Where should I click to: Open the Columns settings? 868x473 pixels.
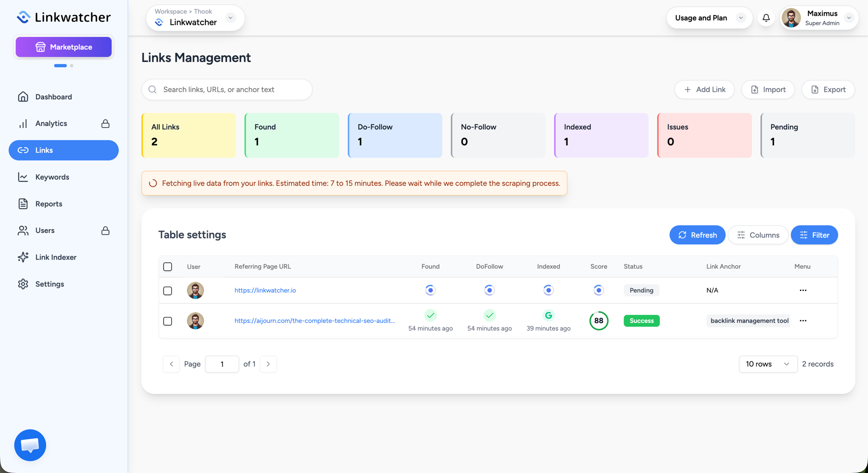[758, 235]
